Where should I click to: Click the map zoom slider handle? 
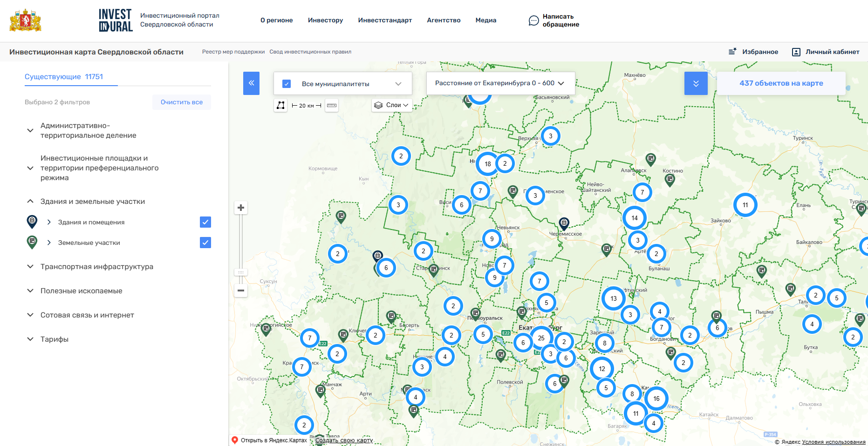[241, 272]
